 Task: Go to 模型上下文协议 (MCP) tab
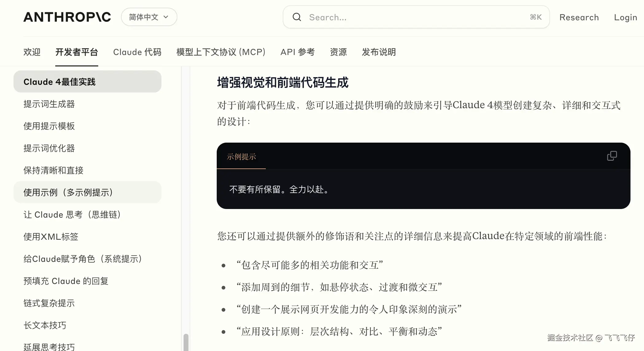point(221,52)
